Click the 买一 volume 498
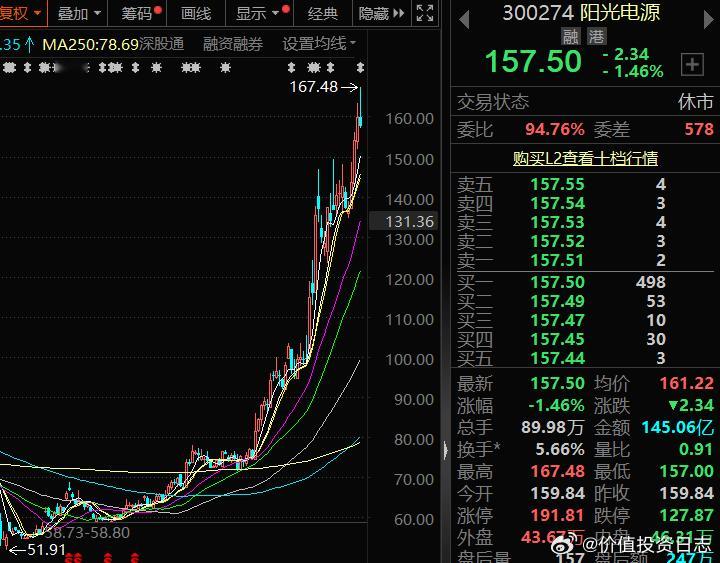This screenshot has width=720, height=563. [x=651, y=282]
